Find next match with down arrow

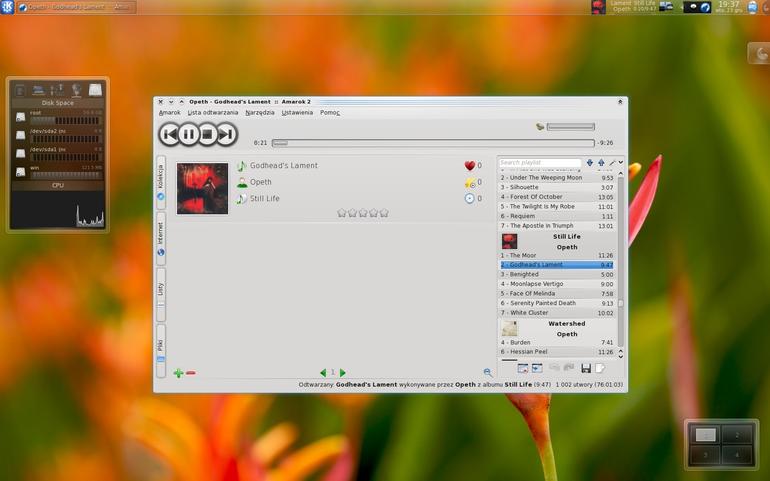click(x=590, y=163)
